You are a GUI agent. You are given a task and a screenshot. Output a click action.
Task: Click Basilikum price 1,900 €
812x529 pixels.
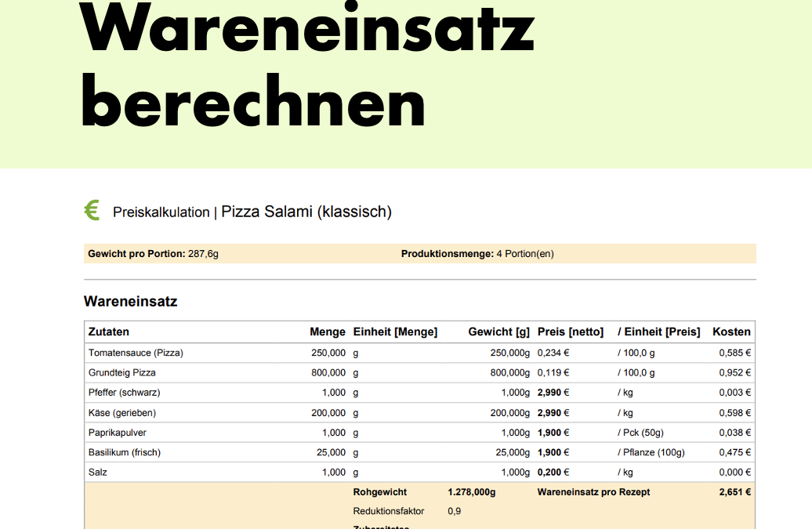[x=553, y=452]
